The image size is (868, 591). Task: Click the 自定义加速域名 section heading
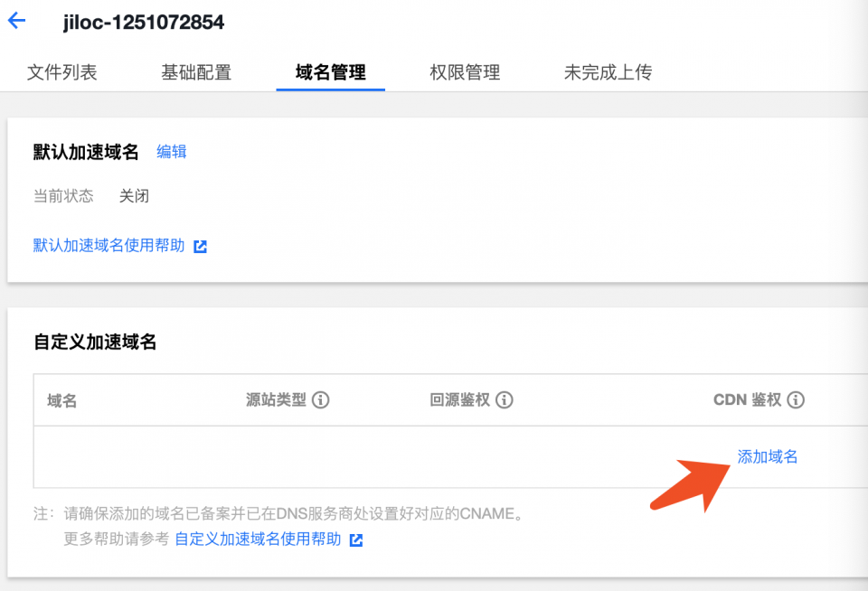click(95, 342)
